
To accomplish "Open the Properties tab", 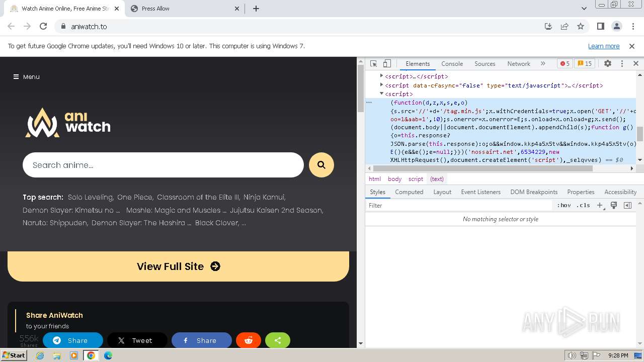I will coord(581,192).
